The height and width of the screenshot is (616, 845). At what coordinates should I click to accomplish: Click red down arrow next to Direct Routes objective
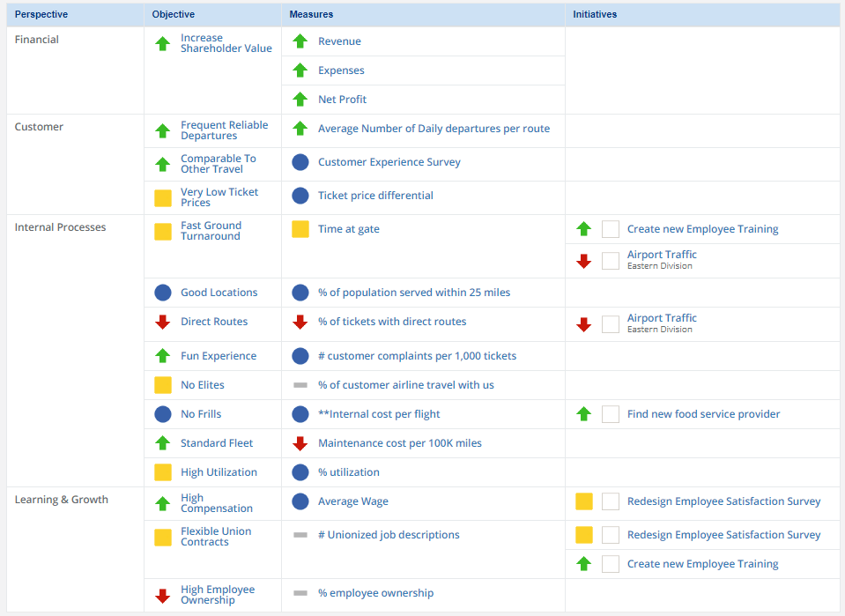(x=162, y=323)
